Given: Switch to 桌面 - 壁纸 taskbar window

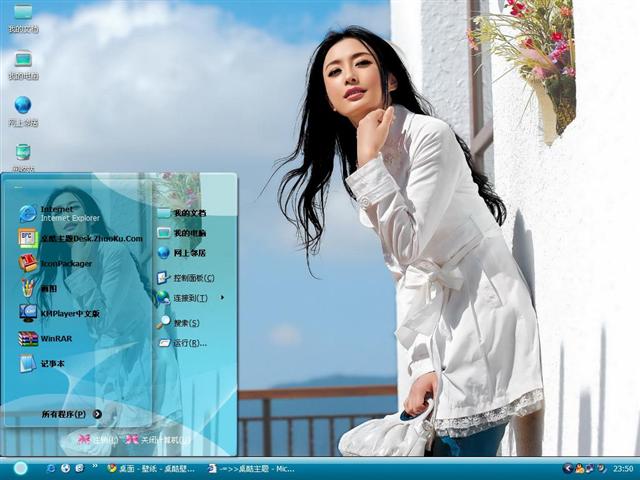Looking at the screenshot, I should click(151, 469).
